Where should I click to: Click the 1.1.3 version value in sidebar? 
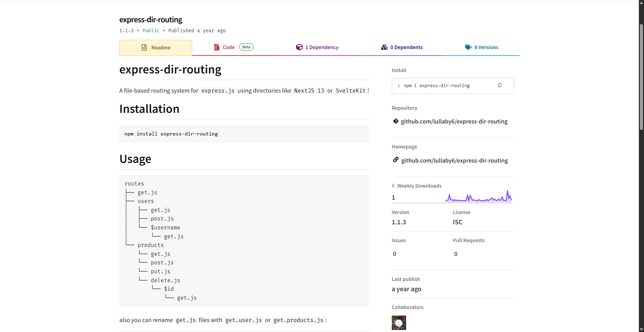pos(399,222)
